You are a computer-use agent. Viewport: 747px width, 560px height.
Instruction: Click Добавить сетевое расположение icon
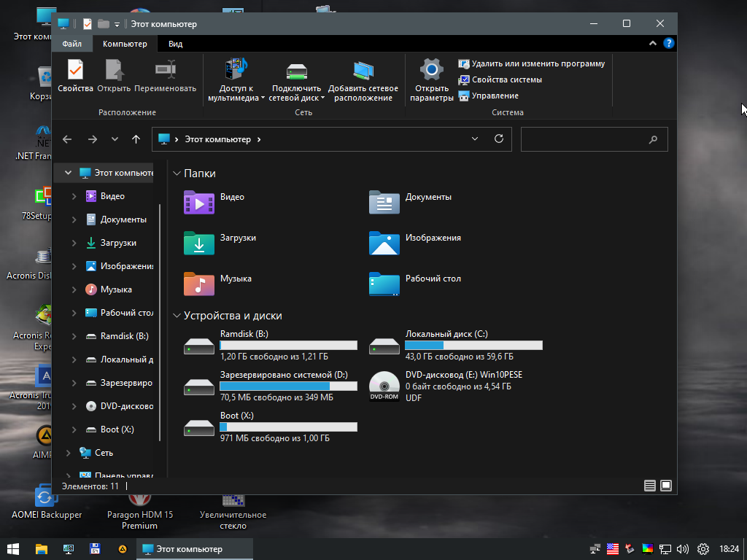point(363,70)
